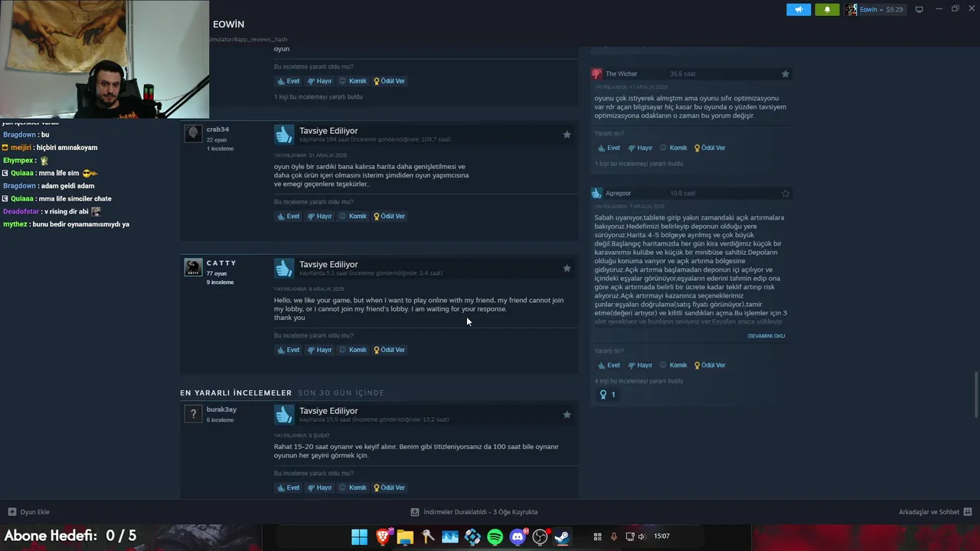Give award on The Wicher's review
Viewport: 980px width, 551px height.
coord(710,148)
